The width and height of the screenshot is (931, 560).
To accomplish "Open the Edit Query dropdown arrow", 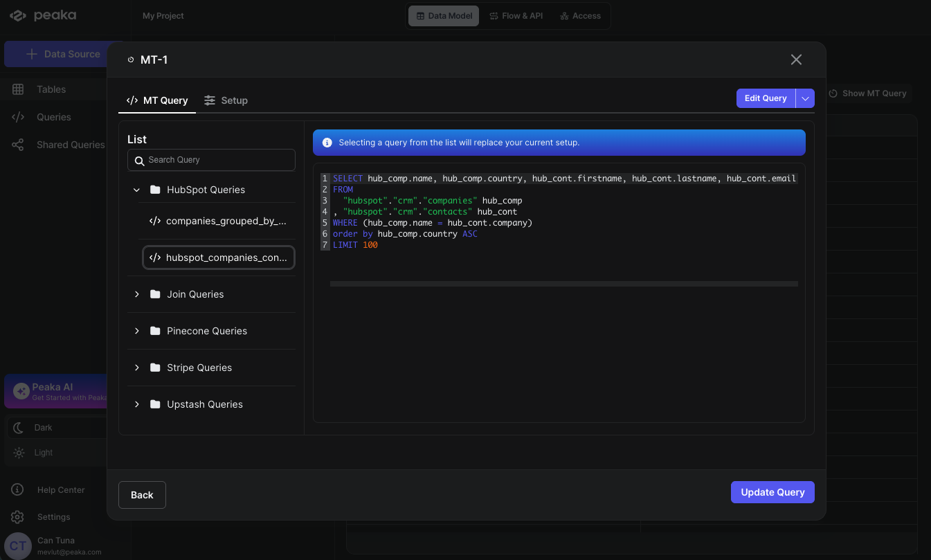I will [805, 98].
